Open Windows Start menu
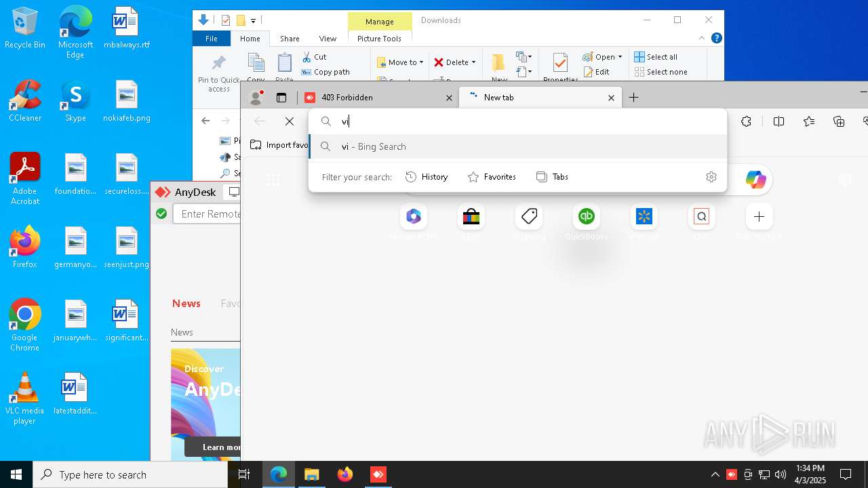This screenshot has height=488, width=868. [x=16, y=474]
